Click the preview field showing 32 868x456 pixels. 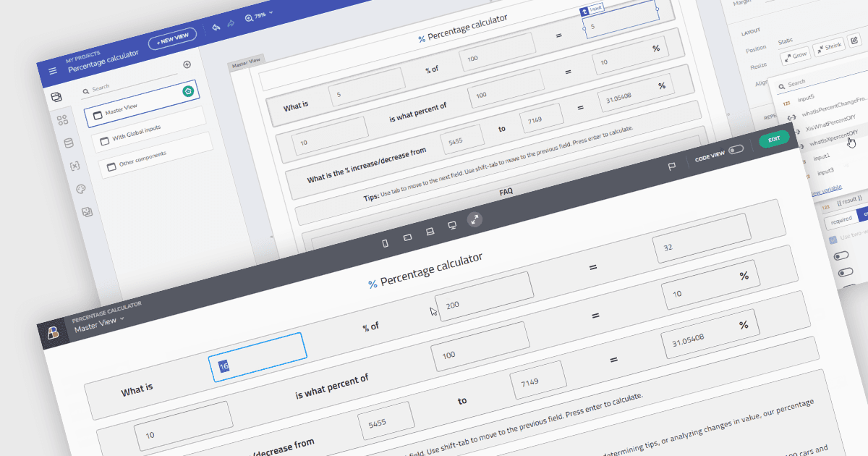(701, 238)
